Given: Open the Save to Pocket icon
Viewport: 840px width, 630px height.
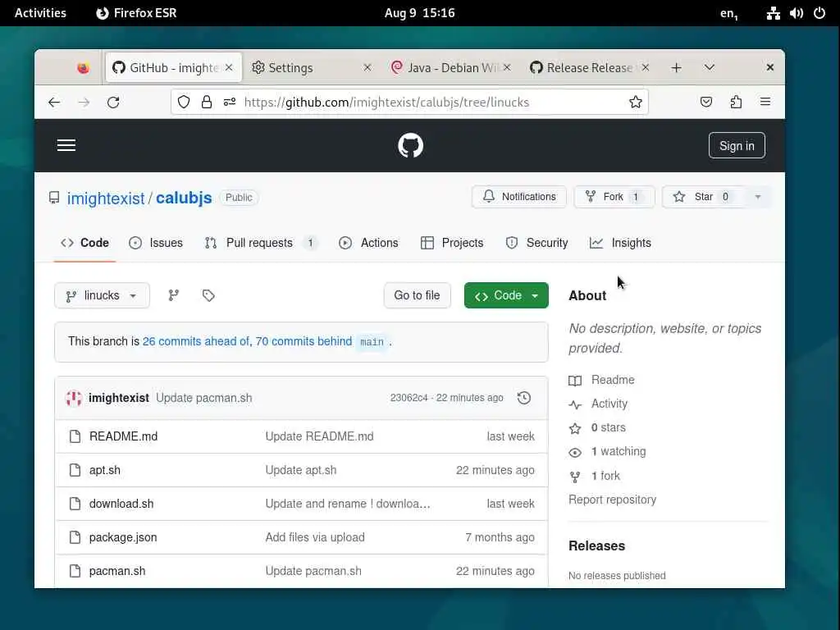Looking at the screenshot, I should 706,102.
